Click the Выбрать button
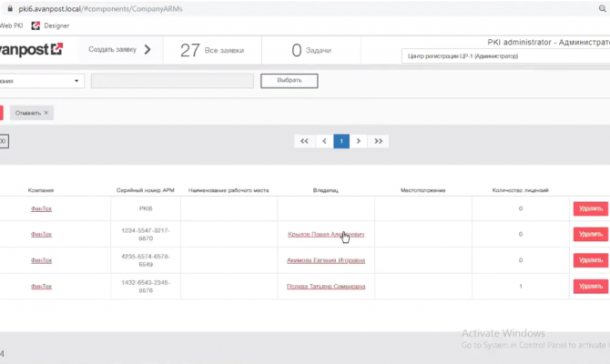The height and width of the screenshot is (364, 610). click(289, 80)
